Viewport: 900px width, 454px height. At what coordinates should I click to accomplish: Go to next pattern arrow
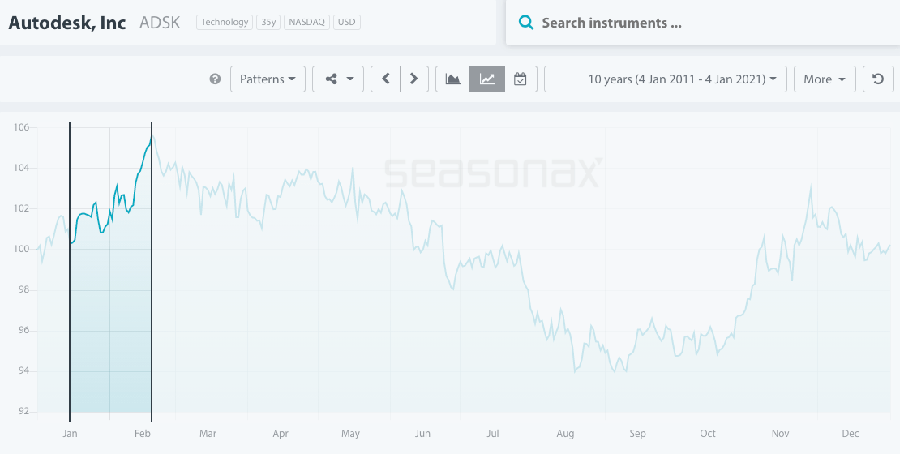click(x=414, y=79)
